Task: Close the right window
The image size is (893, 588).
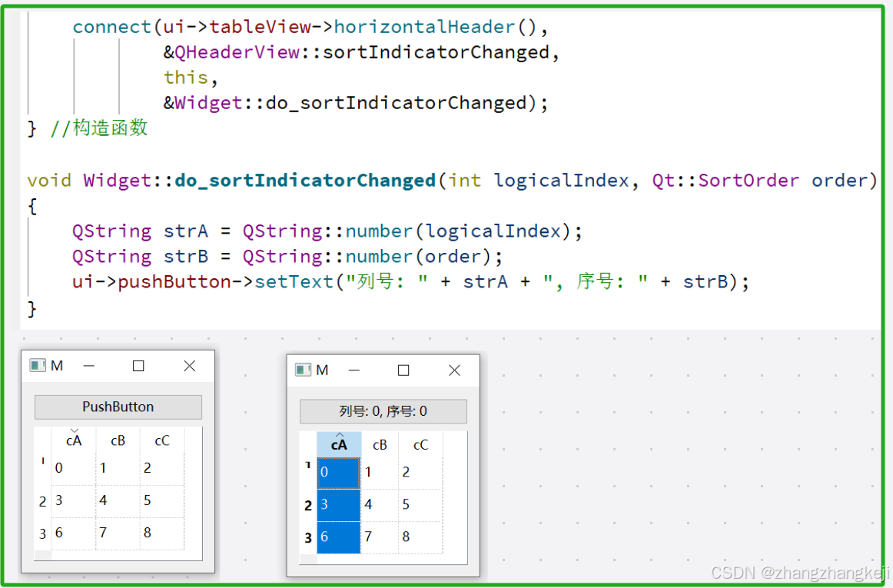Action: tap(454, 370)
